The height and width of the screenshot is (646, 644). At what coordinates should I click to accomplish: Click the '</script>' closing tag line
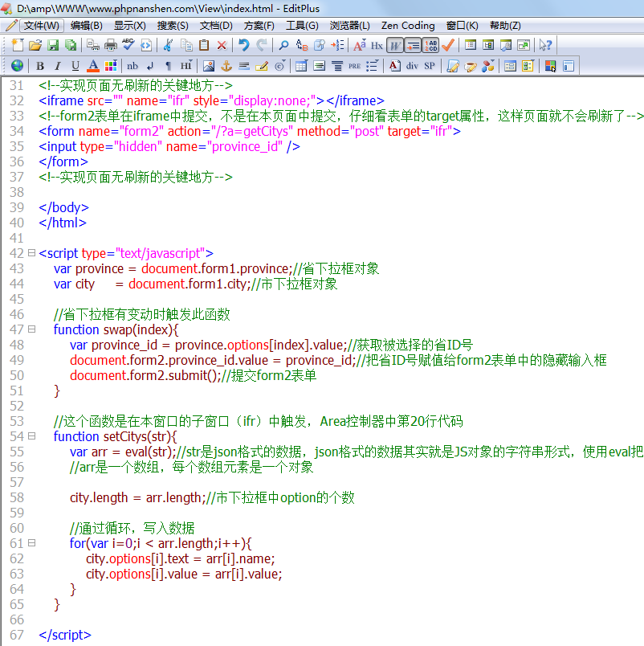click(65, 635)
